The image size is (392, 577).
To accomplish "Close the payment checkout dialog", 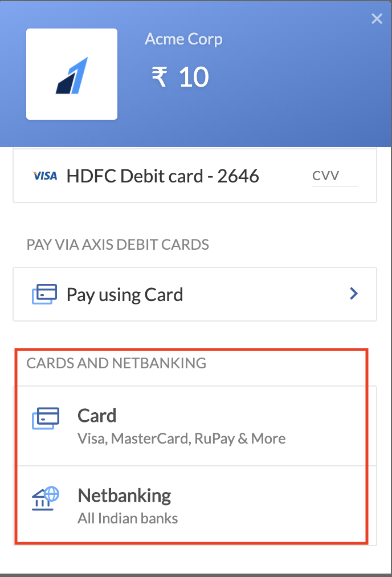I will [x=377, y=19].
